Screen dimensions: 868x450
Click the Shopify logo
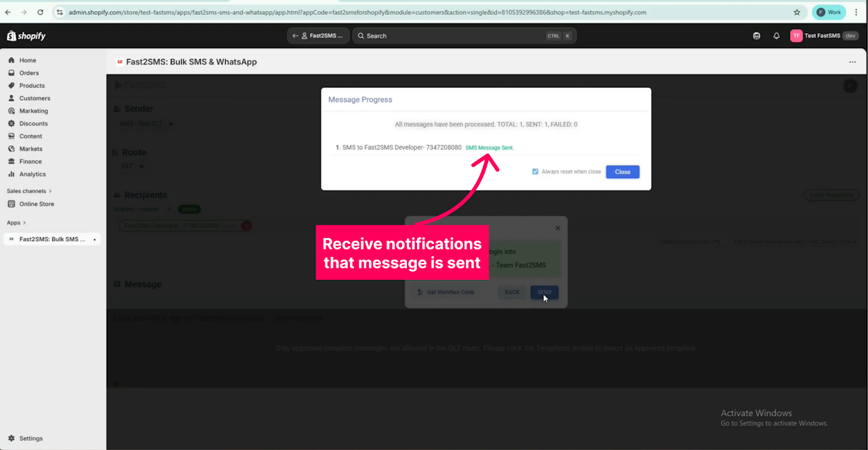point(26,36)
